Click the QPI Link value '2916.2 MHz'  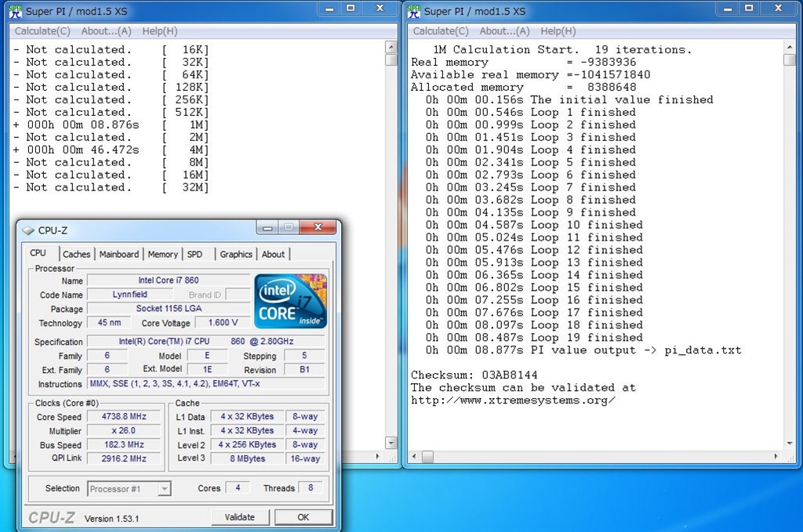click(x=124, y=459)
